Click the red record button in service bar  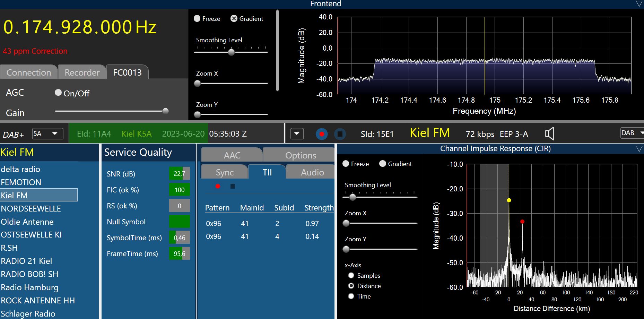pyautogui.click(x=322, y=134)
